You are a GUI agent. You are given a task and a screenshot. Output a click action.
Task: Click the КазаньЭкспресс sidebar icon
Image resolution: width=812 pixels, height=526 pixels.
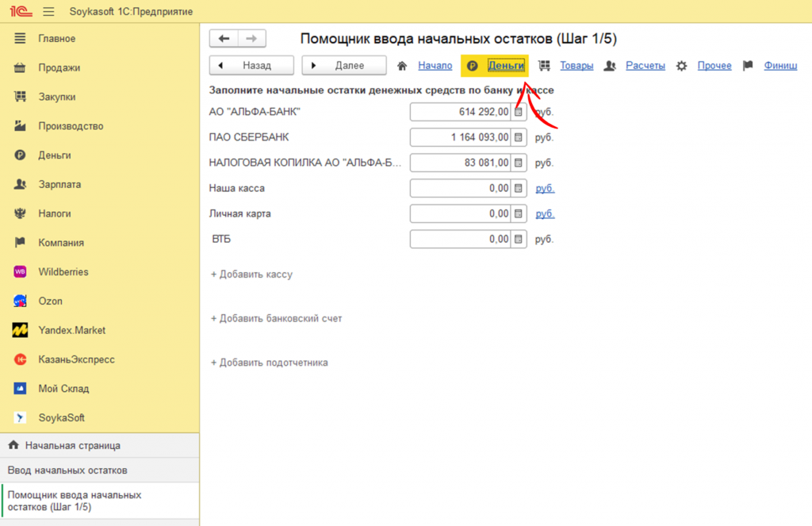point(21,359)
